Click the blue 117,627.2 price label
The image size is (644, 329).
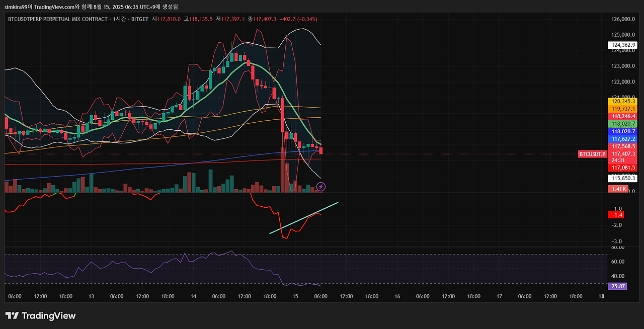point(623,139)
